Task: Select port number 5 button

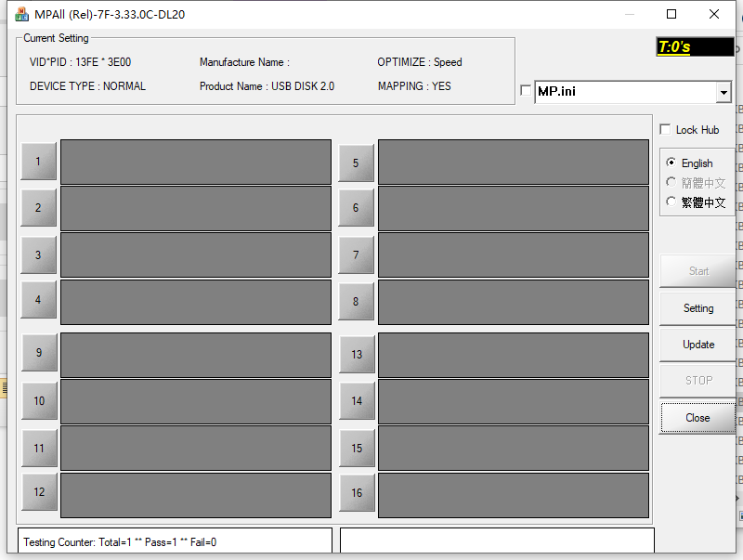Action: coord(356,163)
